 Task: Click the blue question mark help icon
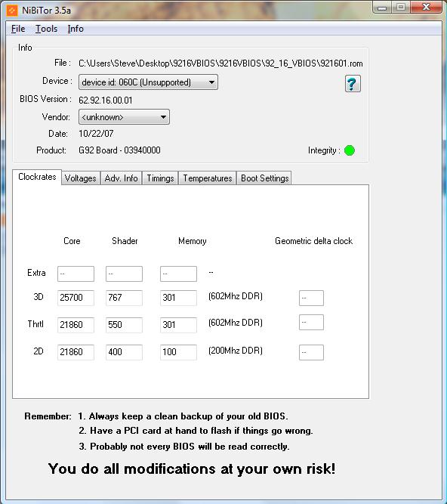point(353,84)
